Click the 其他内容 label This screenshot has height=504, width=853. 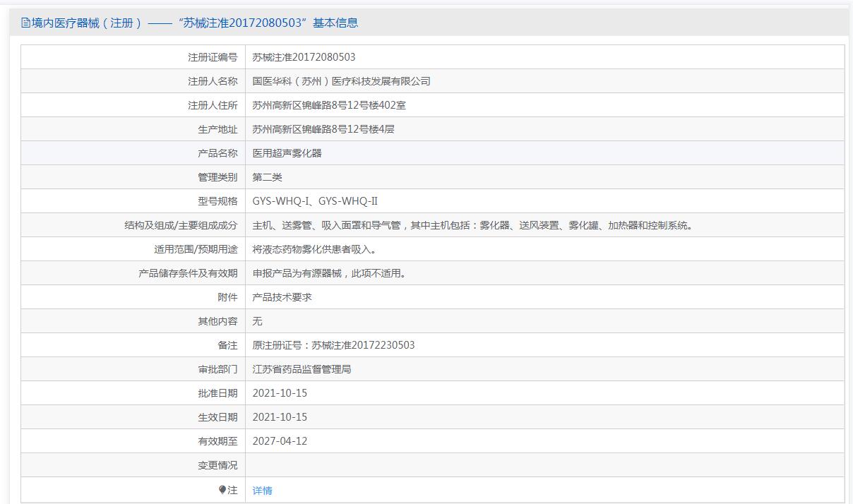(217, 321)
